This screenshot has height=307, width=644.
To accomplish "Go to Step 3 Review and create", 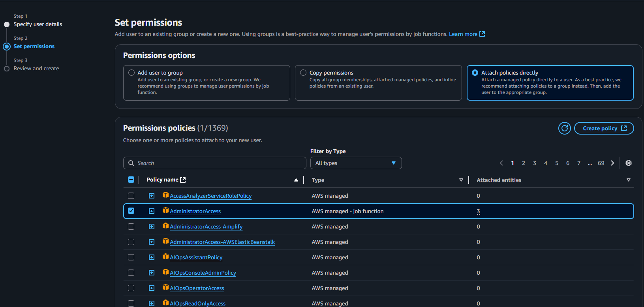I will (x=36, y=68).
